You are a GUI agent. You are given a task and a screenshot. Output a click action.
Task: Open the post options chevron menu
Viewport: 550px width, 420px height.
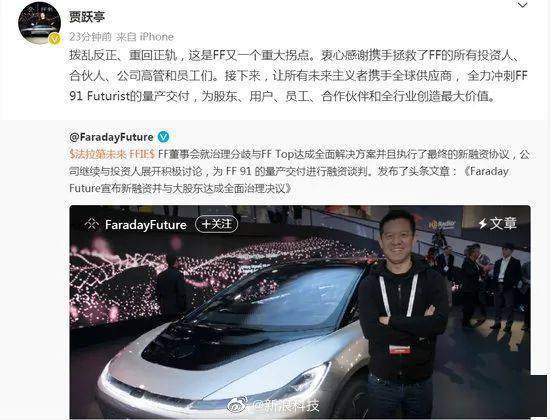[x=522, y=5]
